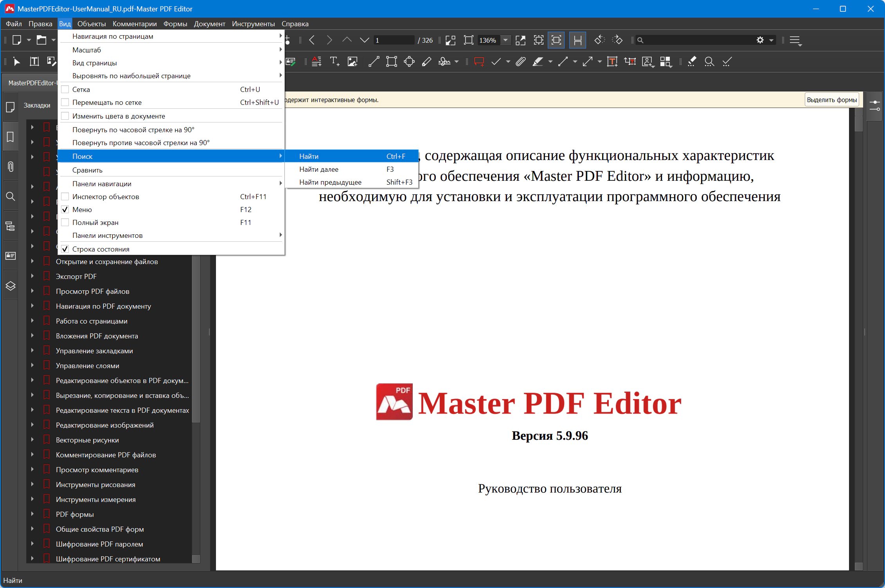Open the Layers panel icon in sidebar
The image size is (885, 588).
(x=11, y=286)
